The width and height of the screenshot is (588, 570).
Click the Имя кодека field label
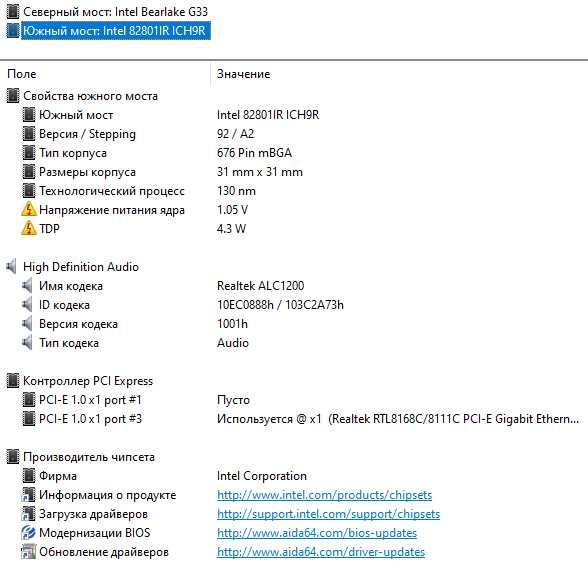(71, 286)
